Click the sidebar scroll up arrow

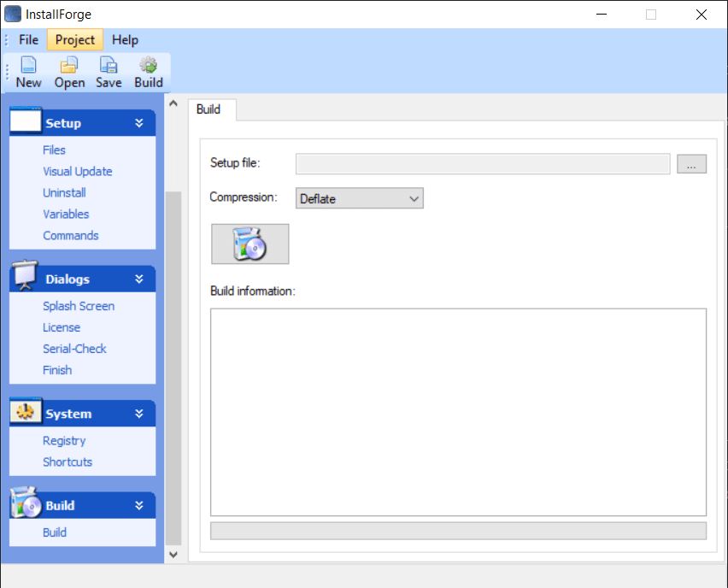[x=173, y=103]
